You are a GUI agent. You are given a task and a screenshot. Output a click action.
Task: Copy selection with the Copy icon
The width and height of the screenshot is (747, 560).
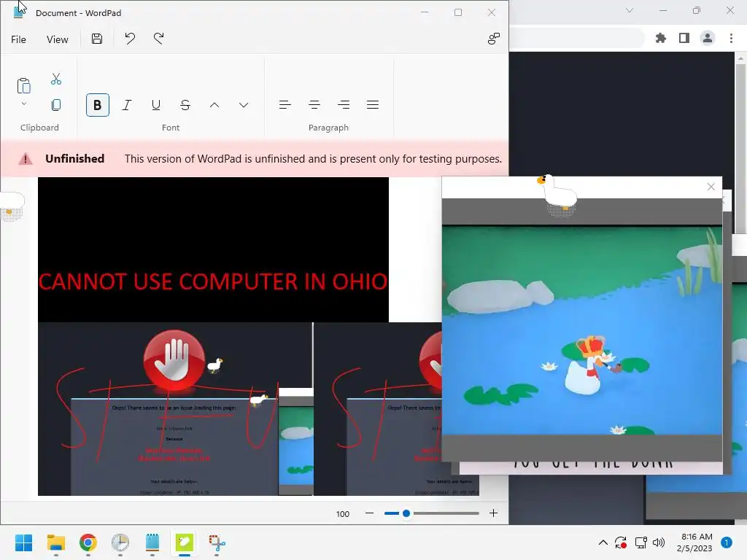coord(56,105)
